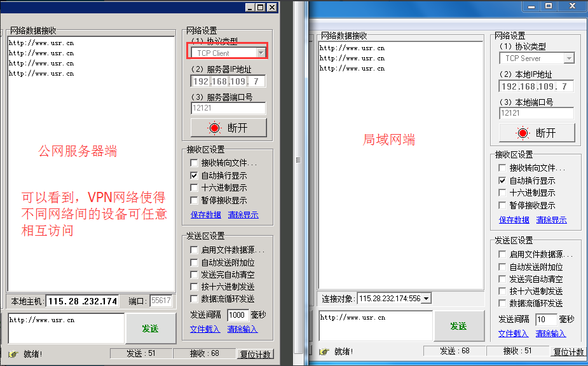The image size is (588, 366).
Task: Enable 十六进制显示 hex display on server window
Action: [193, 187]
